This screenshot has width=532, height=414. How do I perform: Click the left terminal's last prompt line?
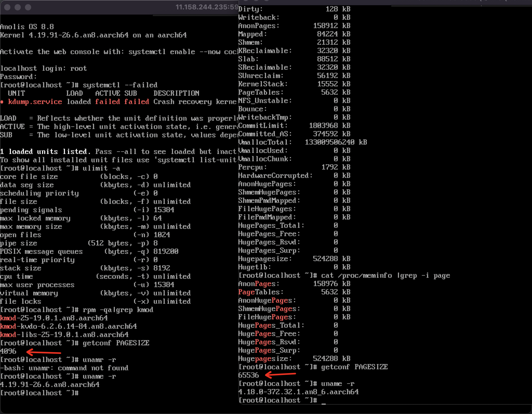click(39, 393)
